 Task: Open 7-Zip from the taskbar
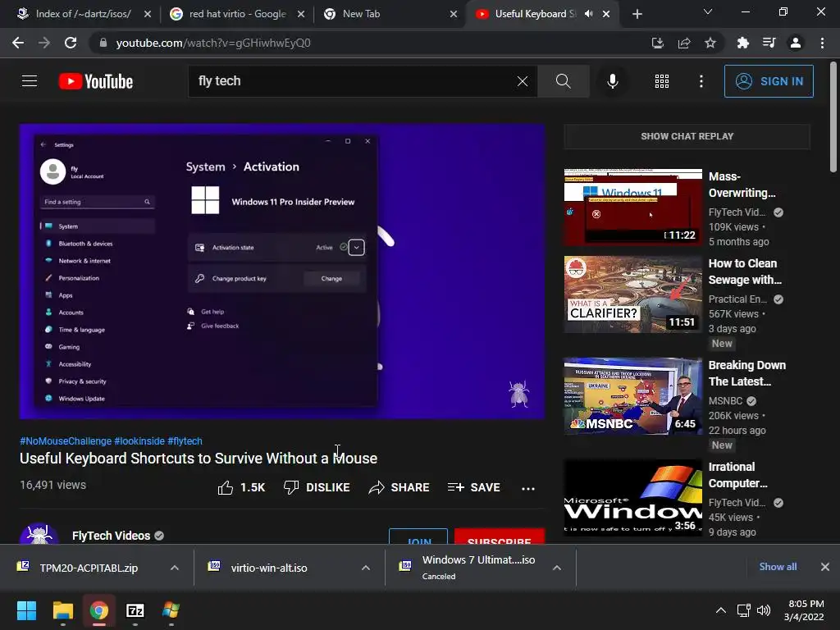pyautogui.click(x=135, y=610)
